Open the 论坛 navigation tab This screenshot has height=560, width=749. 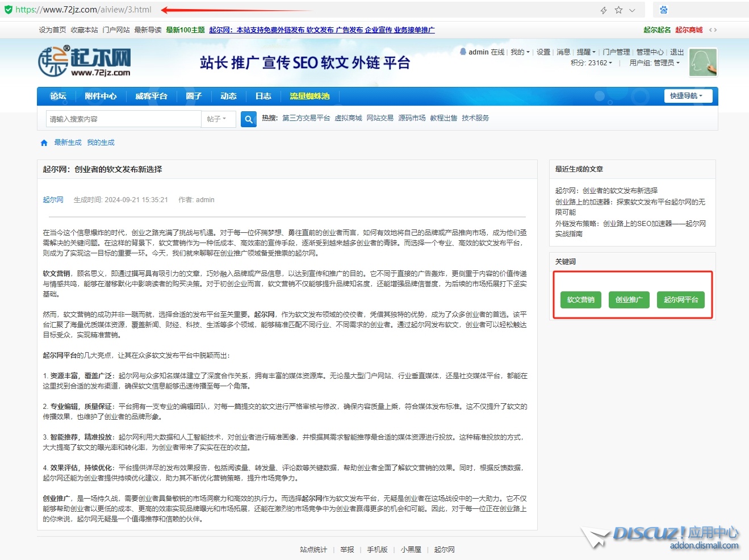(x=58, y=97)
